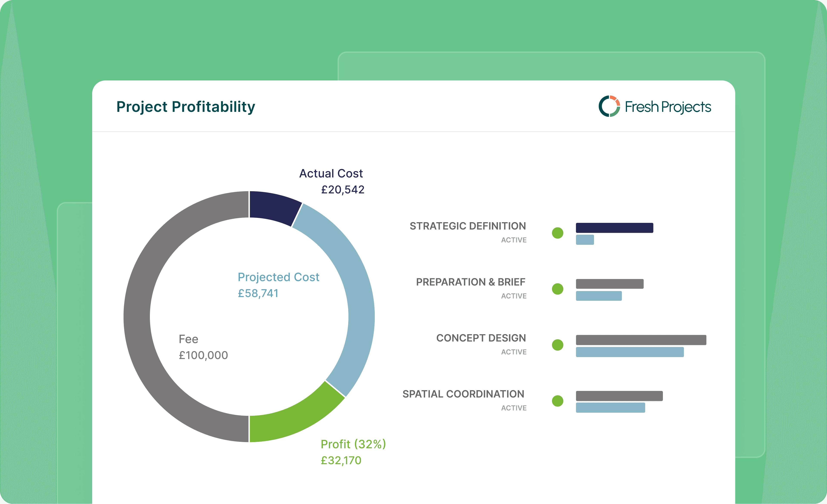Click the Preparation & Brief green status dot
The height and width of the screenshot is (504, 827).
(558, 289)
